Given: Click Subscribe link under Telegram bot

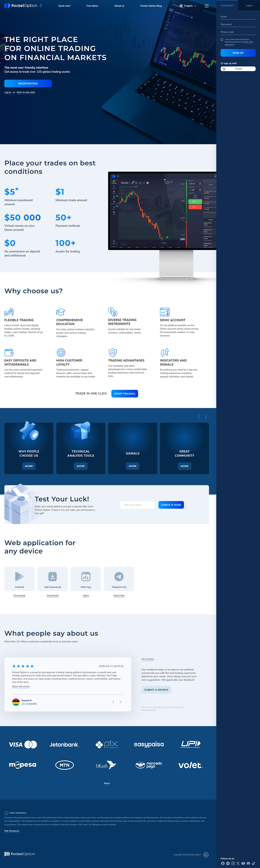Looking at the screenshot, I should (x=119, y=596).
